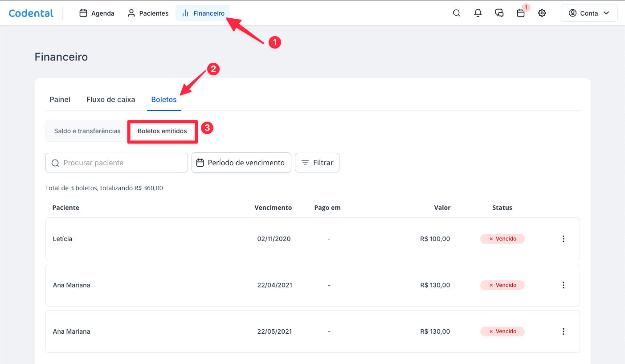Open the Fluxo de caixa tab
The width and height of the screenshot is (625, 364).
click(110, 100)
